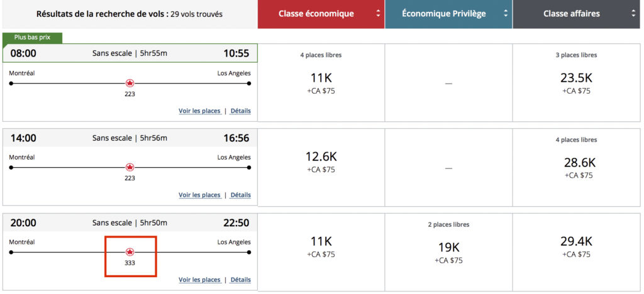Choose 19K Économique Privilège fare

(448, 248)
